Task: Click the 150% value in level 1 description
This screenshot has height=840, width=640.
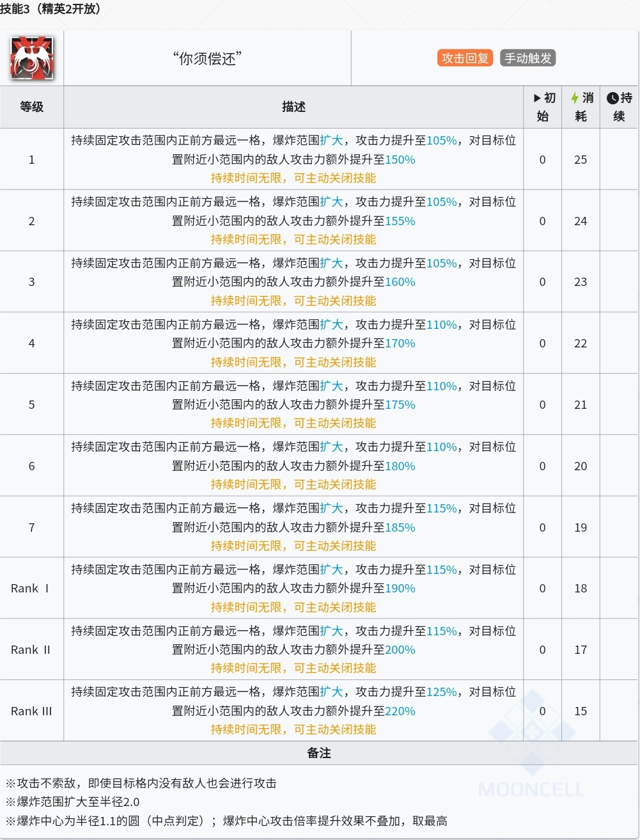Action: click(x=400, y=159)
